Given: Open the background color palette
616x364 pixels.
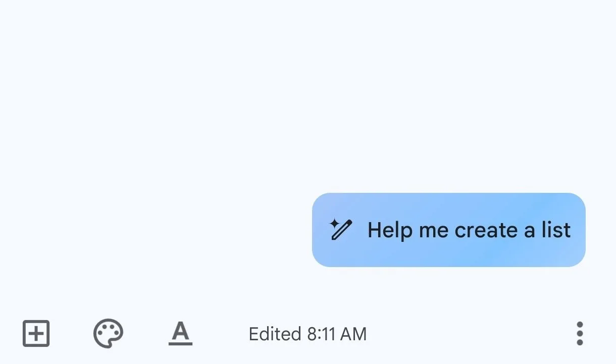Looking at the screenshot, I should 108,334.
